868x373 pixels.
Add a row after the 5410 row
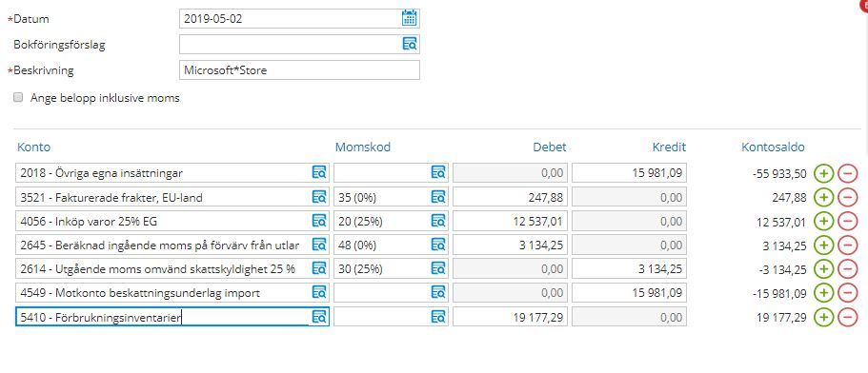click(824, 317)
